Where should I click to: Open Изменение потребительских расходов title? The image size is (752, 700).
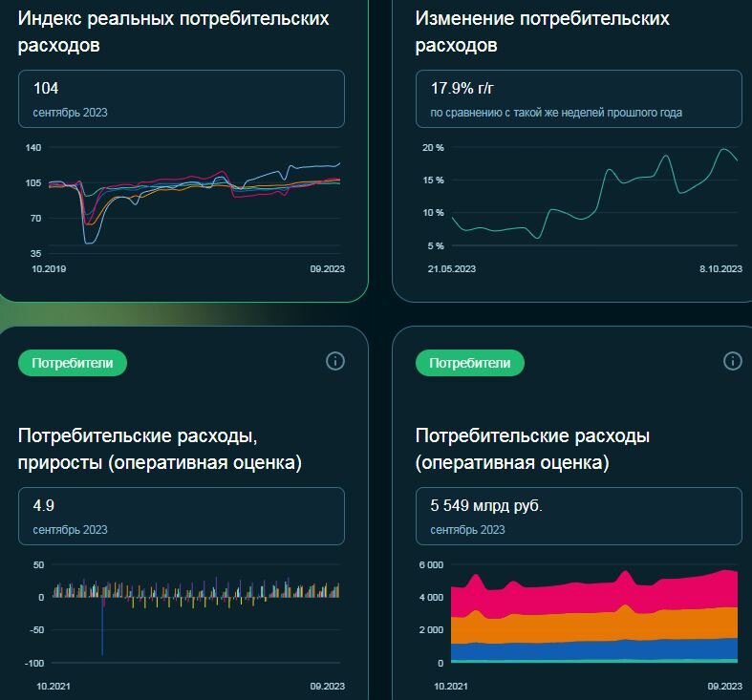(x=542, y=32)
